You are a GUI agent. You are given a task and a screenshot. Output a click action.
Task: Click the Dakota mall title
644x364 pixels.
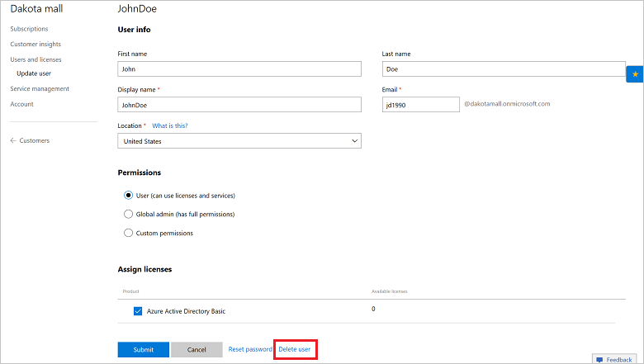(x=36, y=8)
